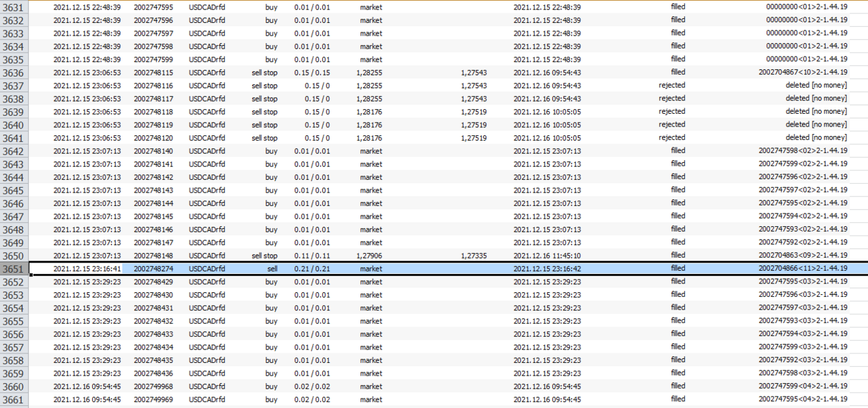Click comment 2002704867<10>2-1.44.19
Viewport: 868px width, 408px height.
(x=803, y=73)
